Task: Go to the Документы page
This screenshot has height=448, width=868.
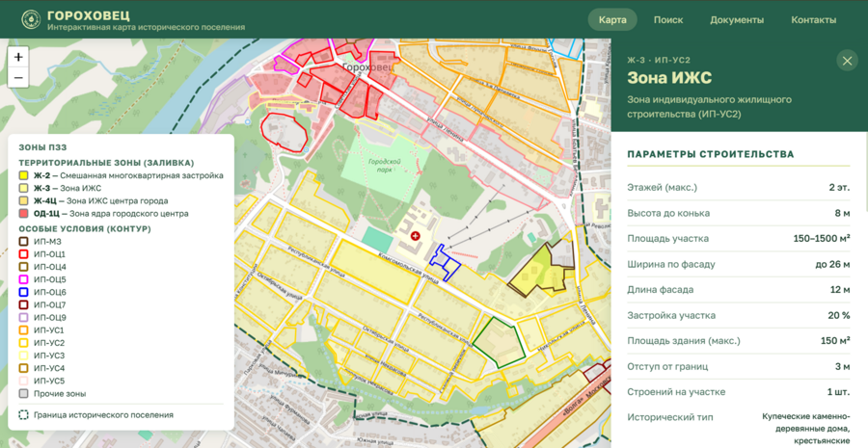Action: click(x=737, y=20)
